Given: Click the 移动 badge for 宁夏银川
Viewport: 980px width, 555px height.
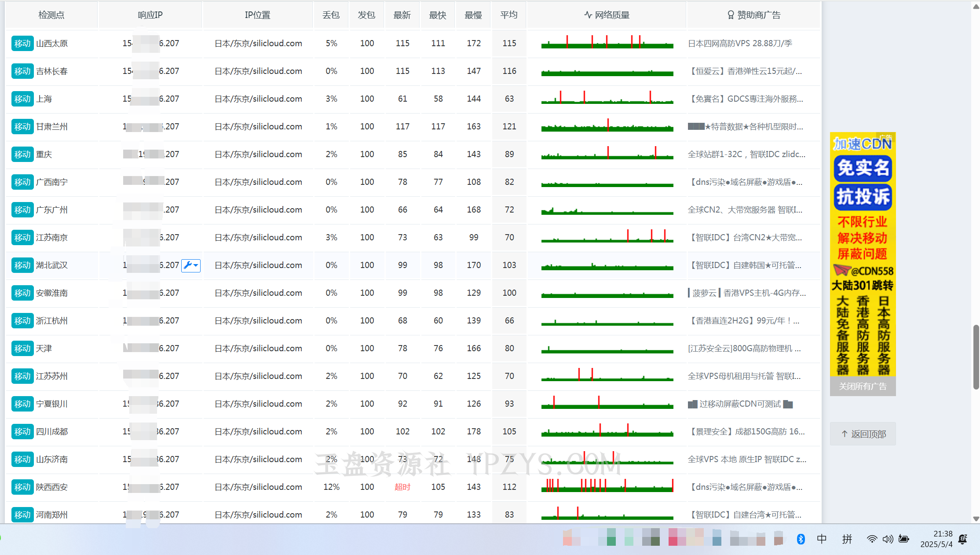Looking at the screenshot, I should 22,404.
